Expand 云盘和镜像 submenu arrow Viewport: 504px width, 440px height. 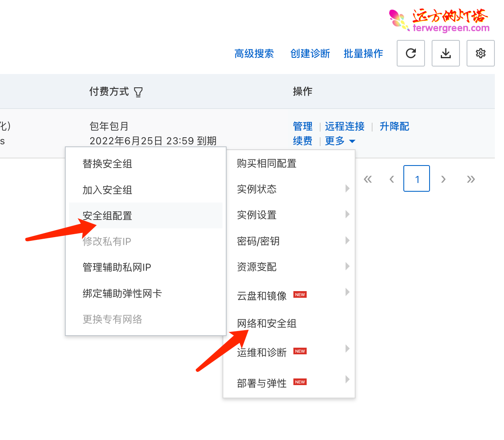[x=347, y=292]
